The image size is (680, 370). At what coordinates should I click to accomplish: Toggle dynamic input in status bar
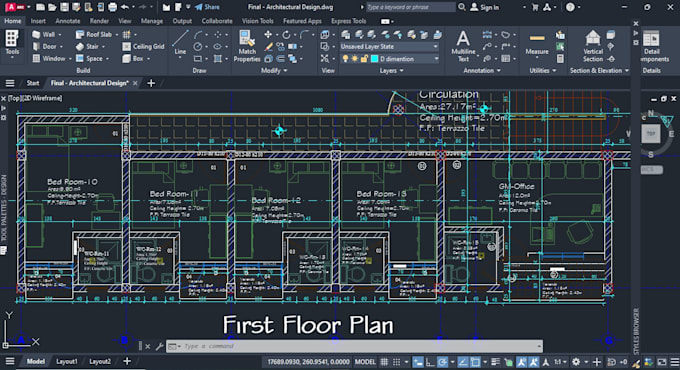[418, 362]
